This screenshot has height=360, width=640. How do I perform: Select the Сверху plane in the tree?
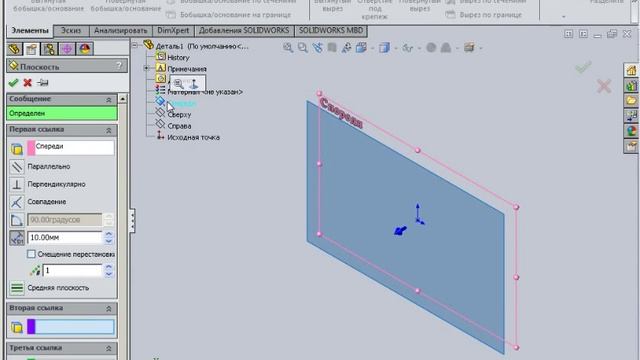pyautogui.click(x=179, y=115)
